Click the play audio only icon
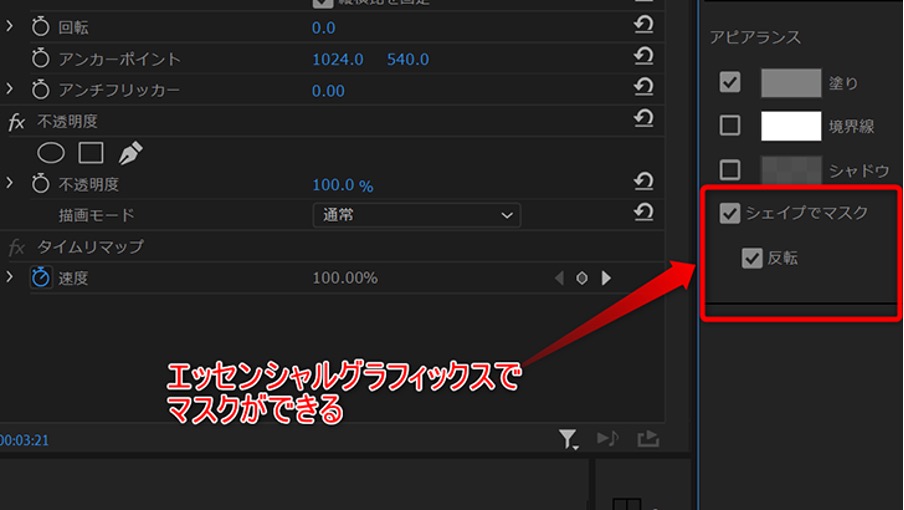 (608, 439)
